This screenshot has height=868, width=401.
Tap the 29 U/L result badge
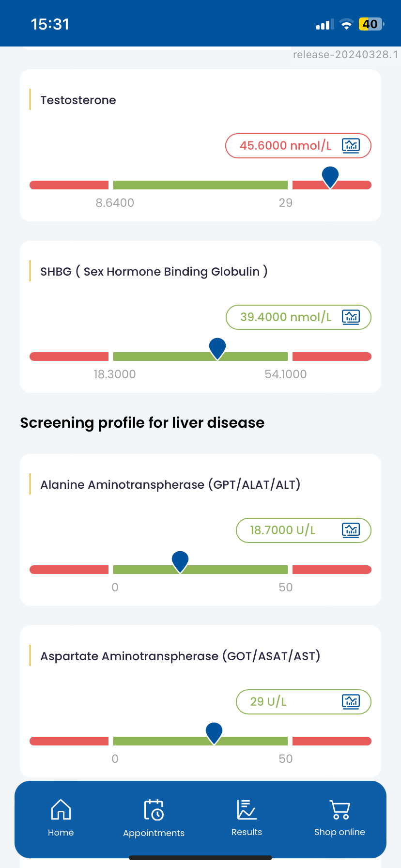coord(304,702)
